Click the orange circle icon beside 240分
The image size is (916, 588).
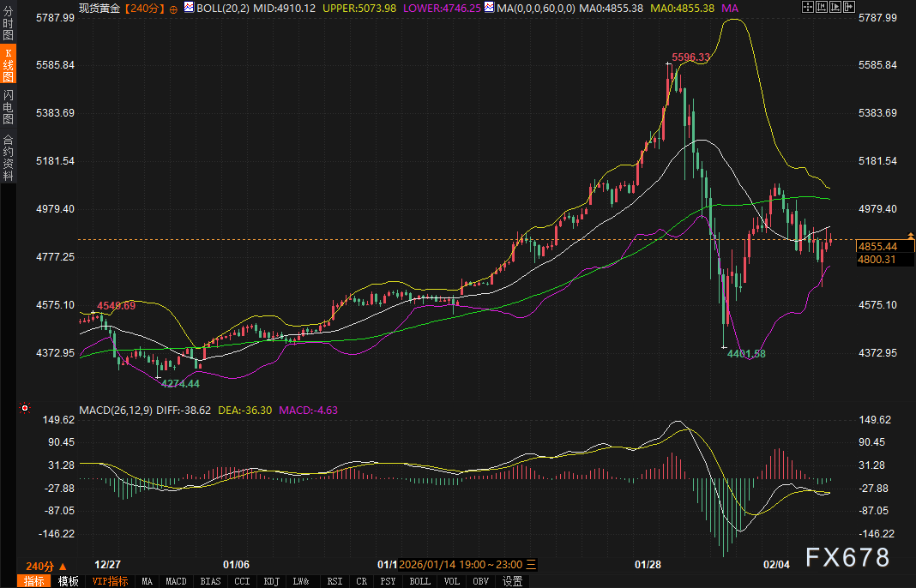(173, 9)
